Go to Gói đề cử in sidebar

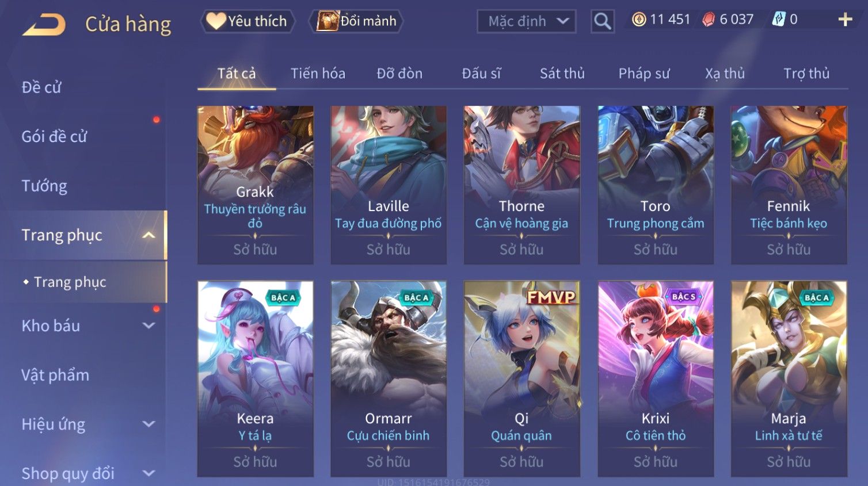coord(54,137)
